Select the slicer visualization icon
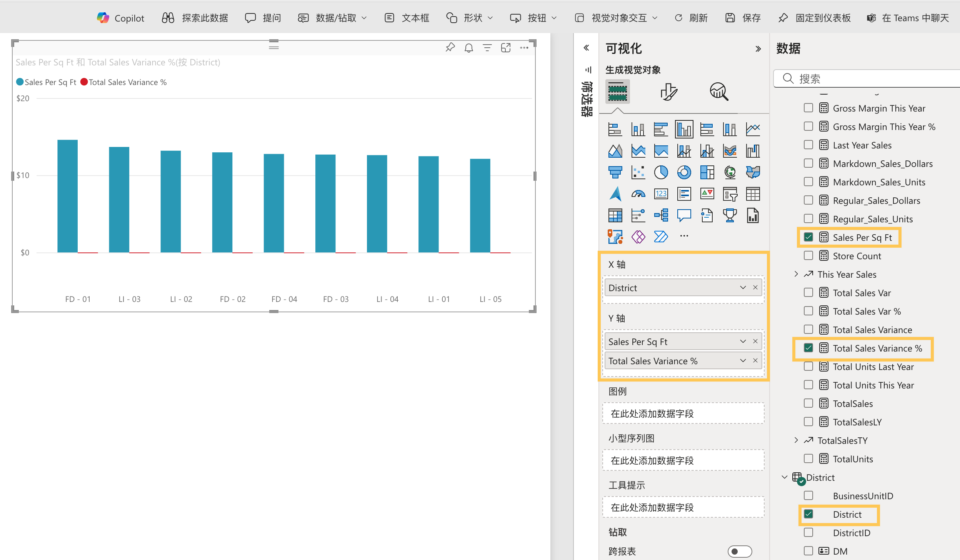The image size is (960, 560). [x=730, y=193]
